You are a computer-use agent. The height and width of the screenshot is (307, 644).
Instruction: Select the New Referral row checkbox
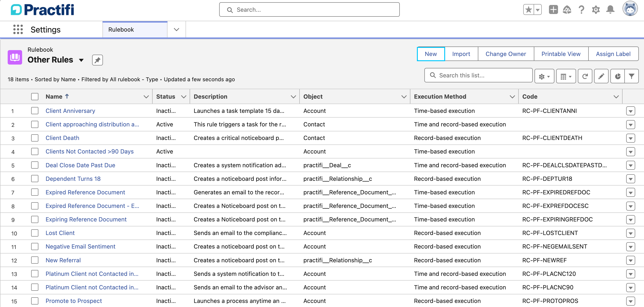click(x=35, y=260)
